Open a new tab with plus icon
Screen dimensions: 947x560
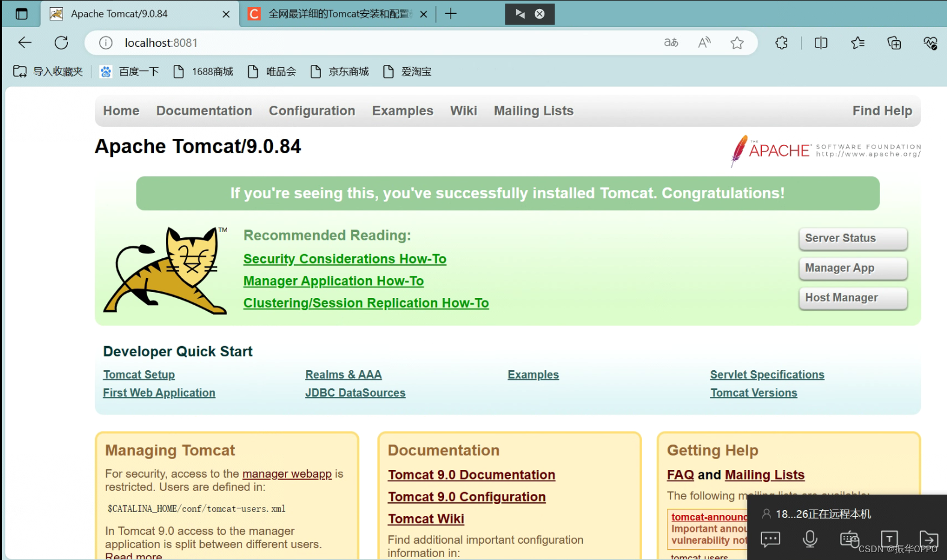(451, 14)
